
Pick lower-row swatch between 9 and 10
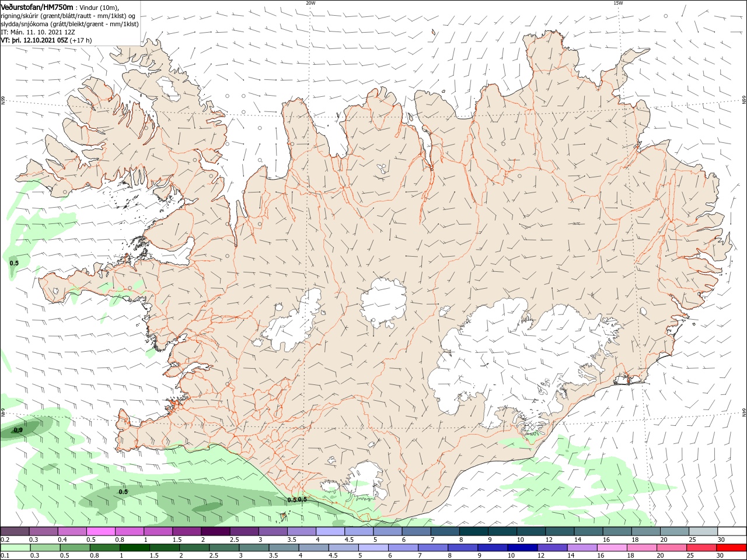tap(492, 548)
